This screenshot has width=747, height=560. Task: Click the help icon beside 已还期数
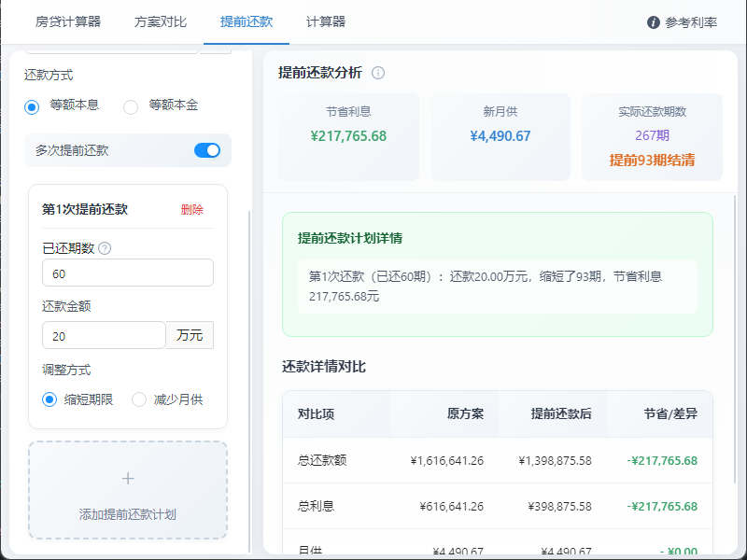coord(105,248)
